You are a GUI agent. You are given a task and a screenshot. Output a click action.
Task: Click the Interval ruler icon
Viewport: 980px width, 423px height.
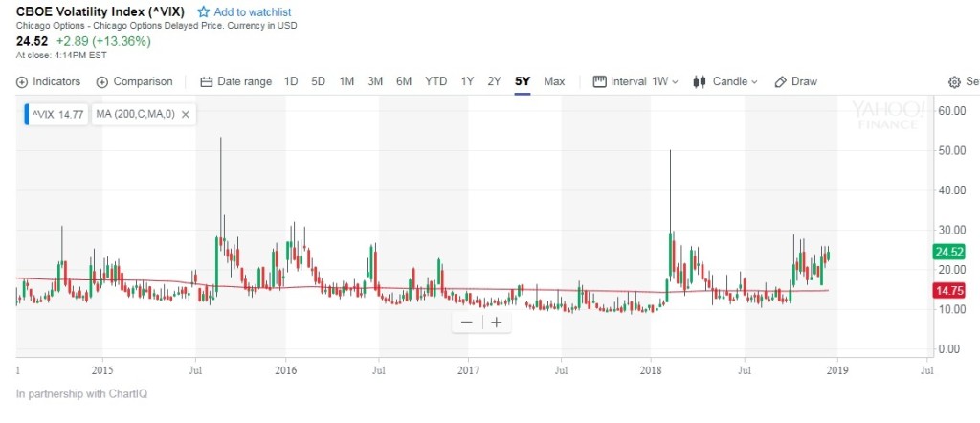(x=599, y=81)
